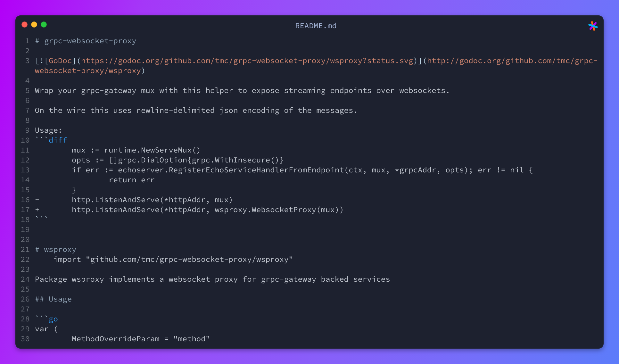
Task: Click the go language tag on line 28
Action: click(x=53, y=319)
